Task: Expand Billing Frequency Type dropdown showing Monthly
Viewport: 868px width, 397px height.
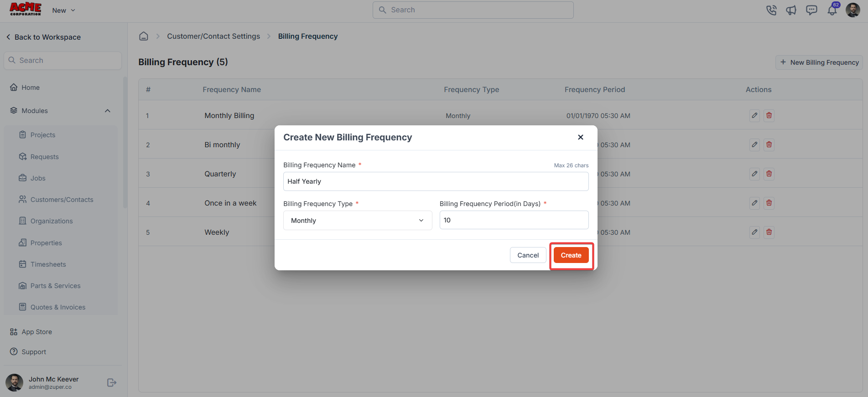Action: point(358,221)
